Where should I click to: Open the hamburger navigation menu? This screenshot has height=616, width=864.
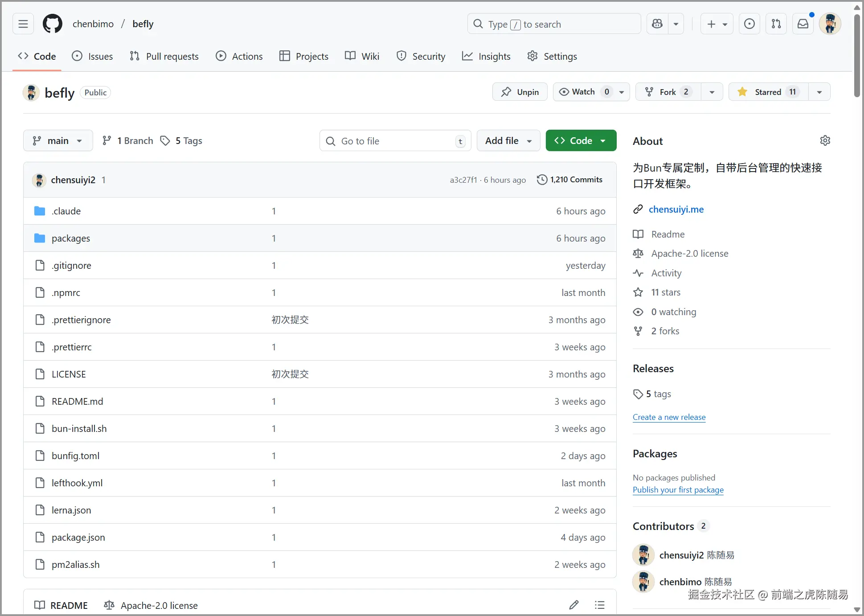pyautogui.click(x=23, y=24)
